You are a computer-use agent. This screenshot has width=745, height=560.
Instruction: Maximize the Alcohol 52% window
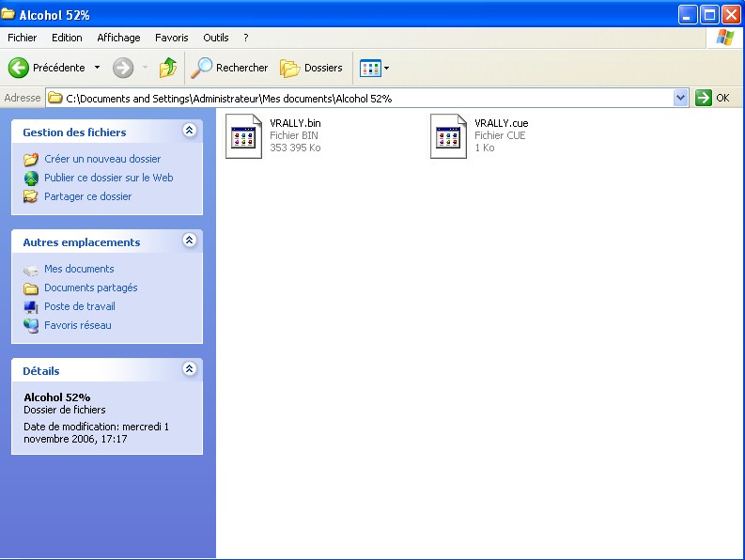[709, 15]
